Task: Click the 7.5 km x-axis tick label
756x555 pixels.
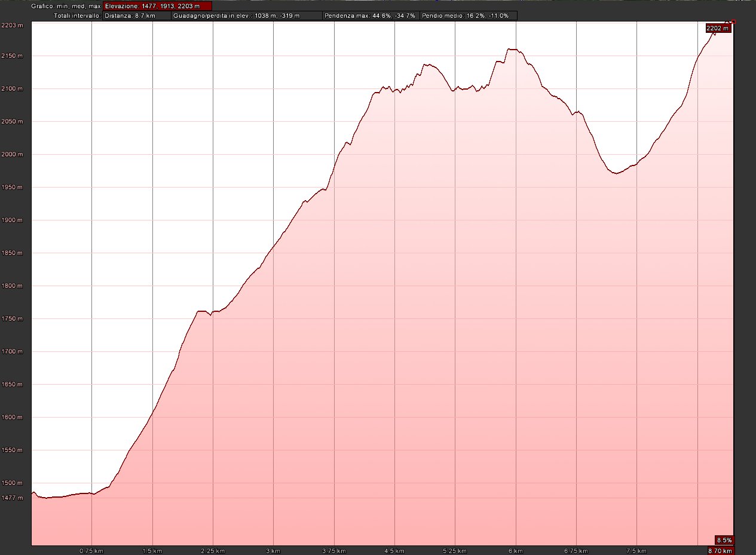Action: pos(637,550)
